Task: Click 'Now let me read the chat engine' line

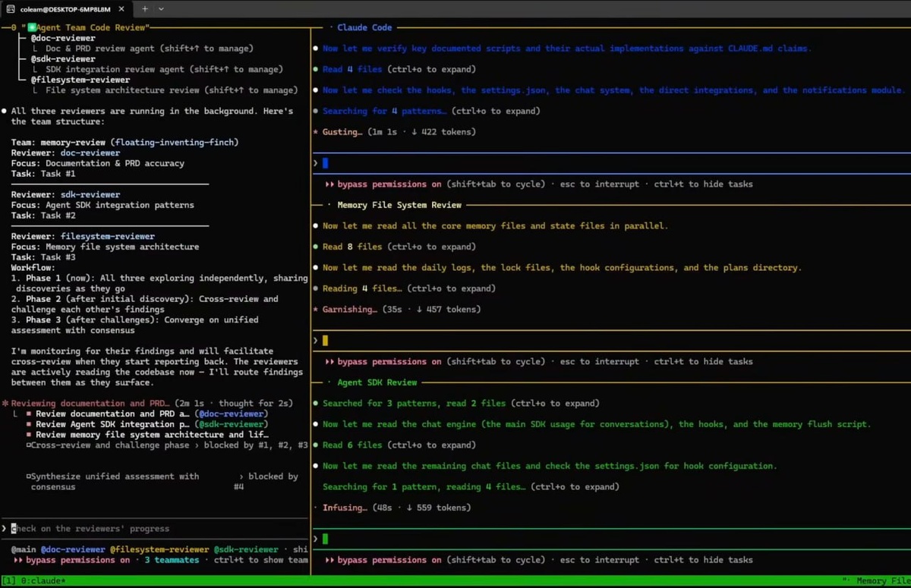Action: (597, 424)
